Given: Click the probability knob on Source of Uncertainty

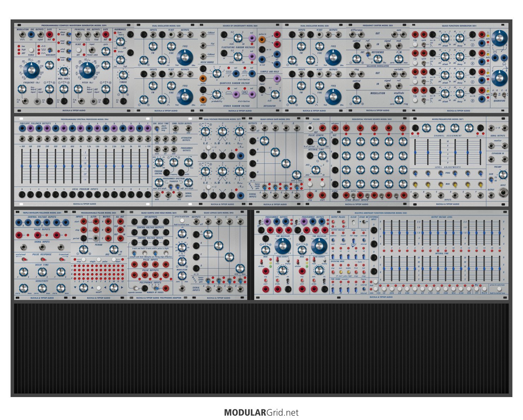Looking at the screenshot, I should pos(216,94).
